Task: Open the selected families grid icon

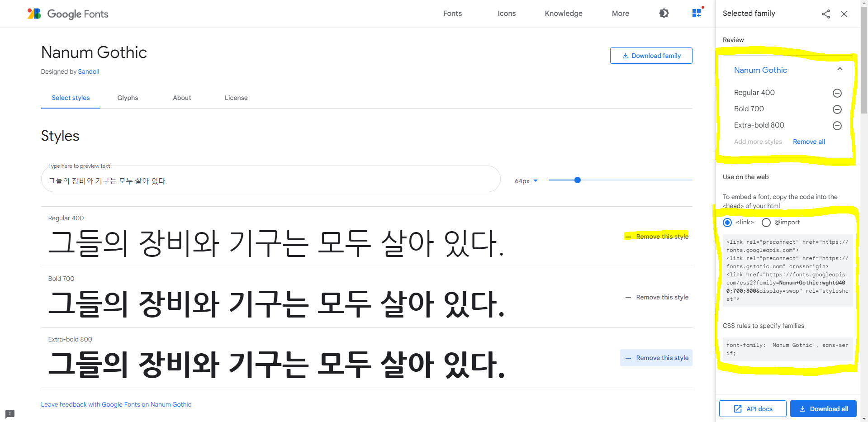Action: coord(697,13)
